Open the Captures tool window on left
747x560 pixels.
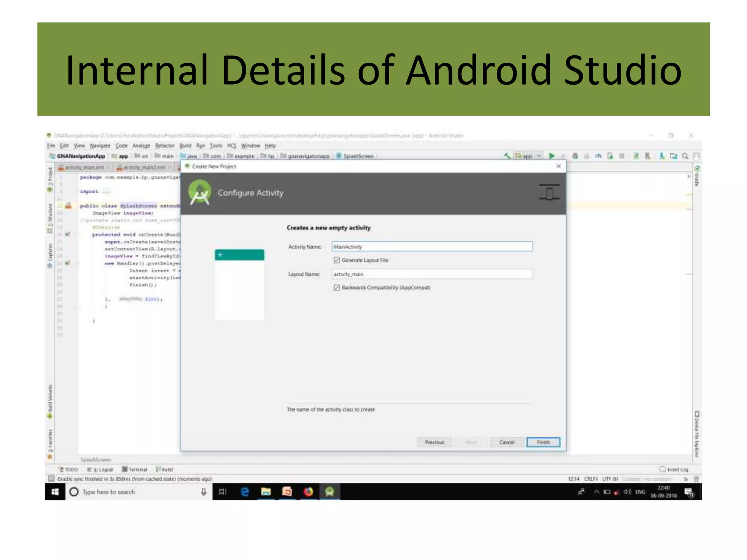pos(50,256)
